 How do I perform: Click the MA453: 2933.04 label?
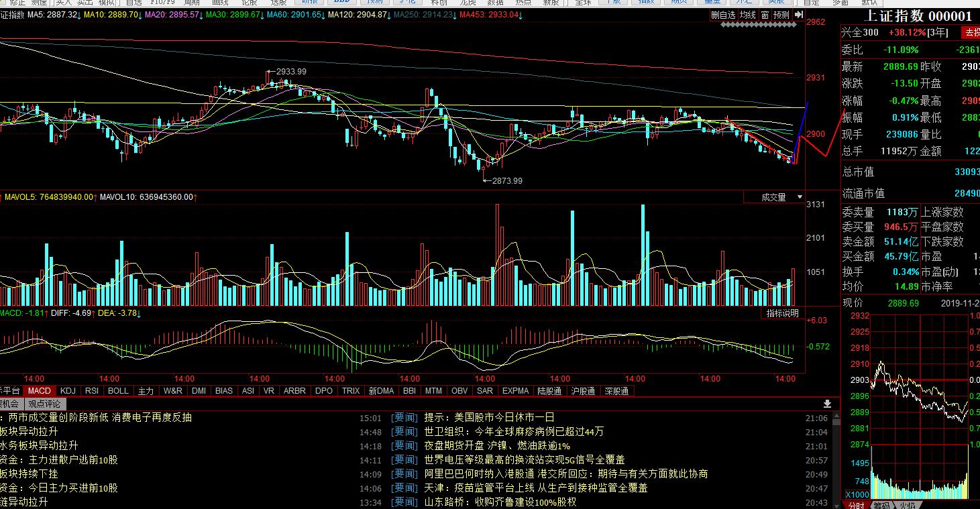pos(492,14)
